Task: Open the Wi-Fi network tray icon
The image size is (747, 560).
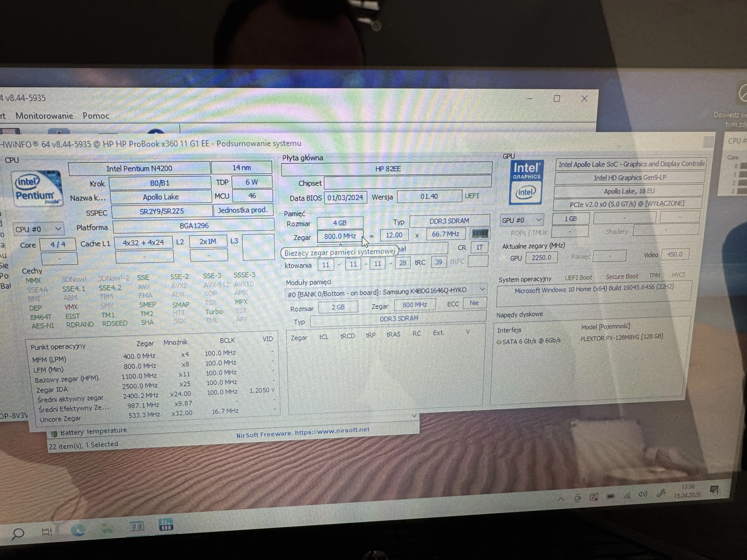Action: [627, 496]
